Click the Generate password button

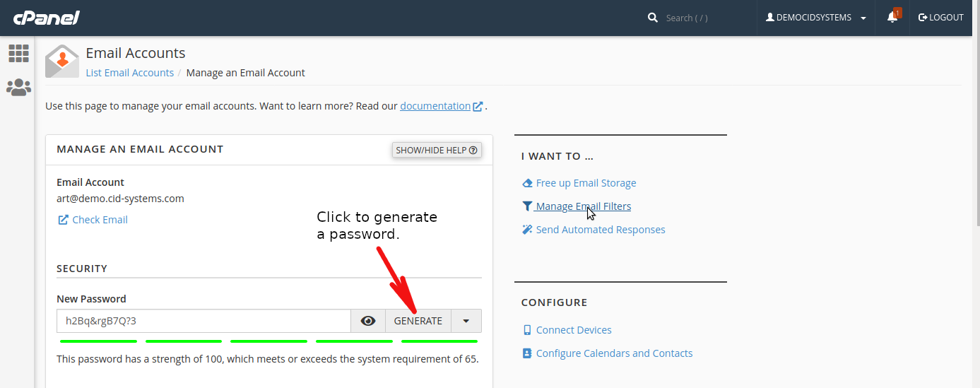[x=418, y=321]
